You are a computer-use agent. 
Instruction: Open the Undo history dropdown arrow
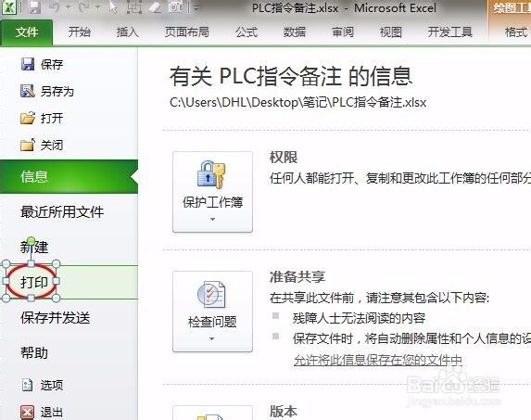click(69, 7)
